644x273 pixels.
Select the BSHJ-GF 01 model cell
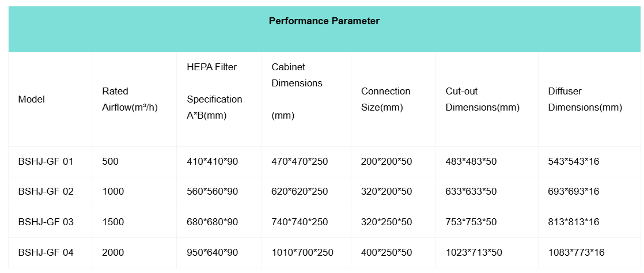[x=46, y=161]
